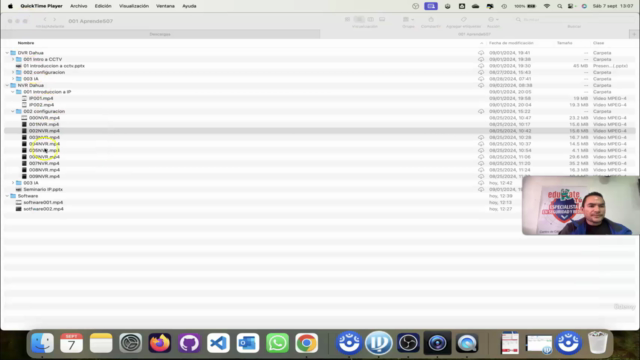Image resolution: width=640 pixels, height=360 pixels.
Task: Open Spotlight search in menu bar
Action: [x=560, y=6]
